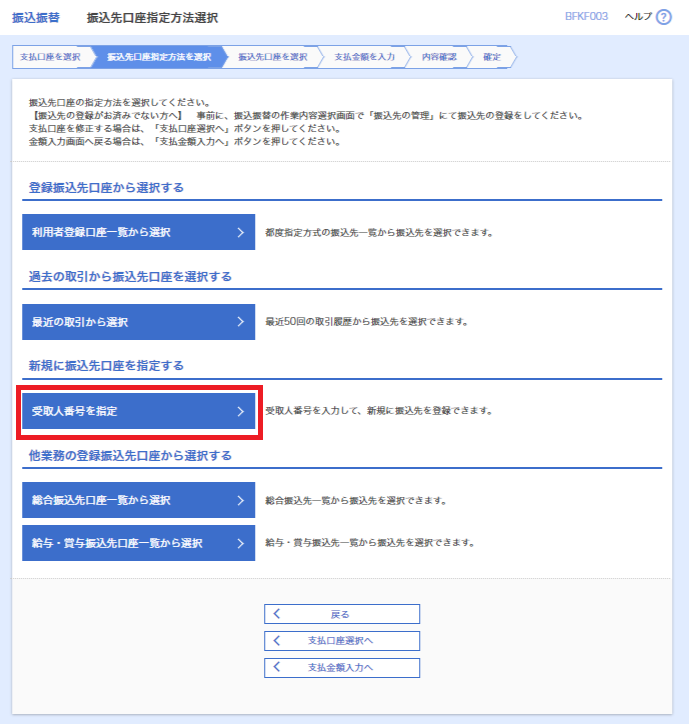Click heading 新規に振込先口座を指定する
689x724 pixels.
pyautogui.click(x=106, y=366)
